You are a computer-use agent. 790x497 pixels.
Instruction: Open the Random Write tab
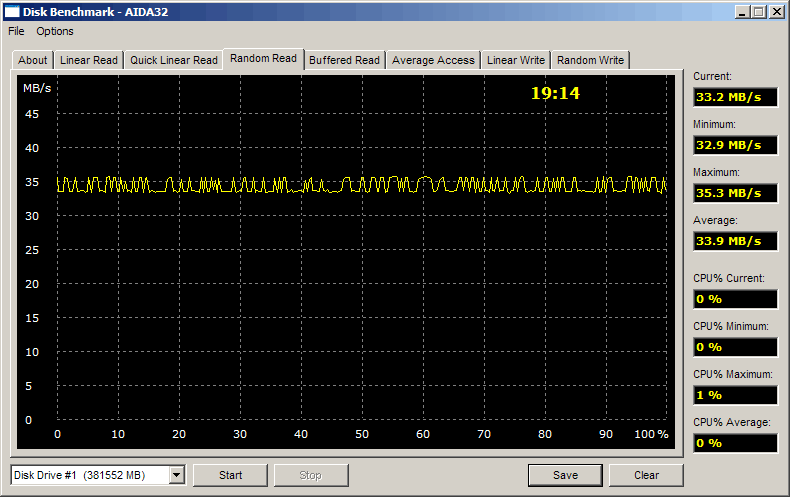point(590,60)
